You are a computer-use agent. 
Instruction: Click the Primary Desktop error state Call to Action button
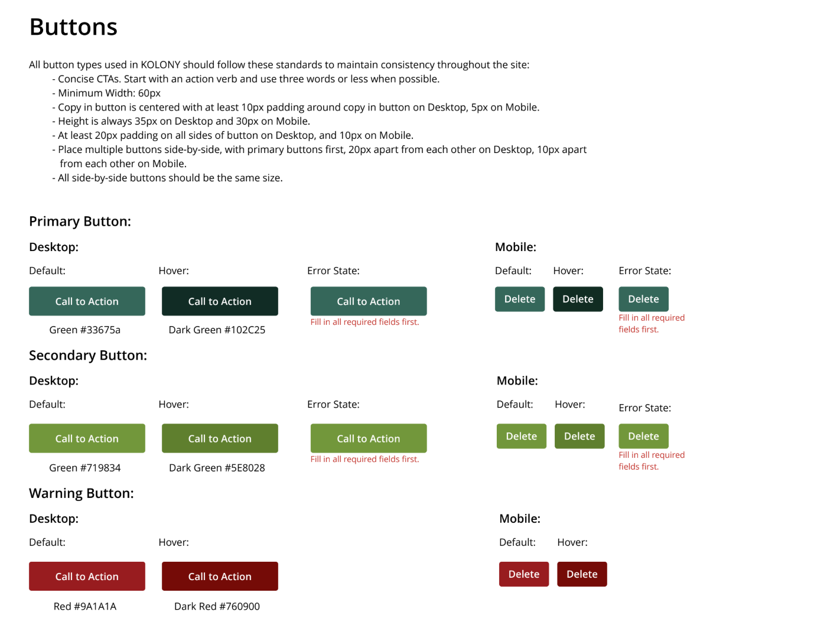[369, 301]
